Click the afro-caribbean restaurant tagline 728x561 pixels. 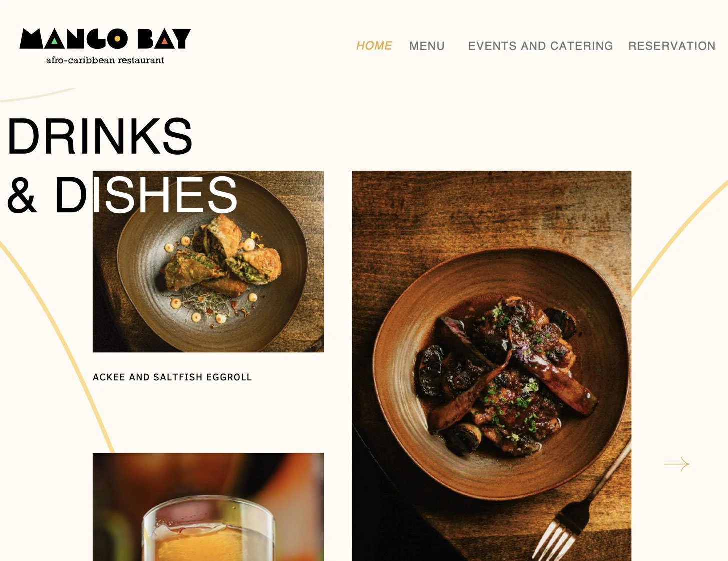pos(105,60)
